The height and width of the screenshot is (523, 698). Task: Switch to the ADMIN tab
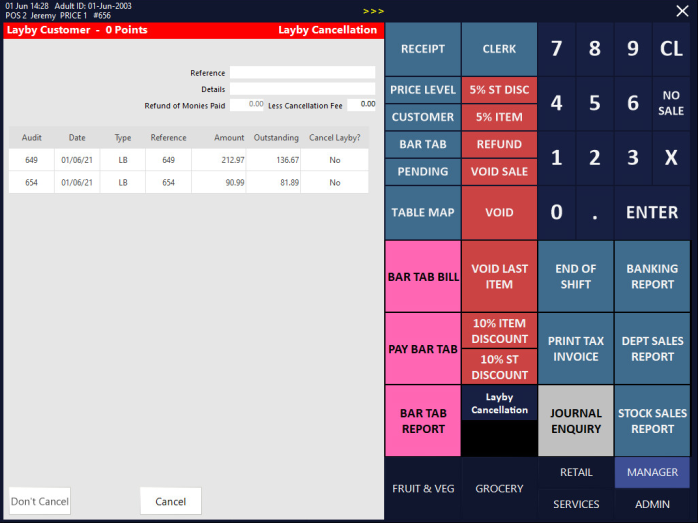(x=652, y=504)
